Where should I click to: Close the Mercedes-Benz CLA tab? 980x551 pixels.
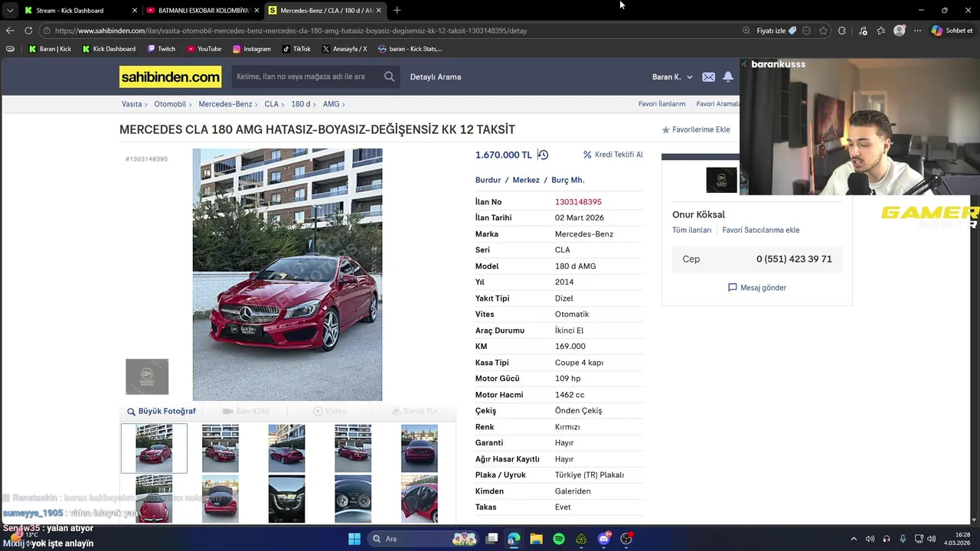(378, 10)
